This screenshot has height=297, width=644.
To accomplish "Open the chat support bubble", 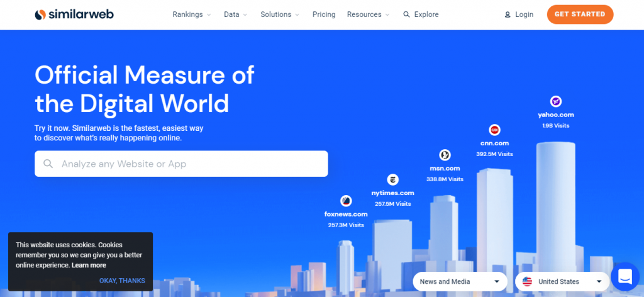I will point(625,276).
